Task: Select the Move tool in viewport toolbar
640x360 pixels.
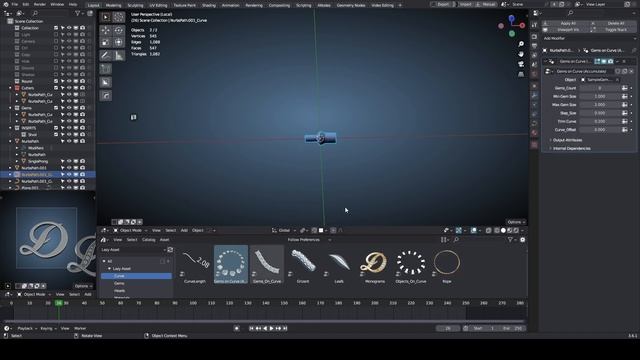Action: coord(106,31)
